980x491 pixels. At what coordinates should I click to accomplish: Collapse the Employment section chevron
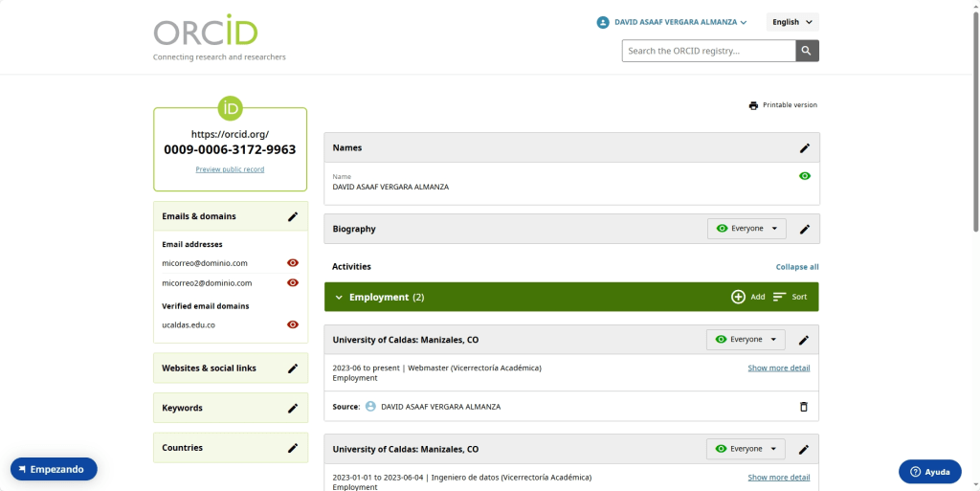pyautogui.click(x=339, y=298)
